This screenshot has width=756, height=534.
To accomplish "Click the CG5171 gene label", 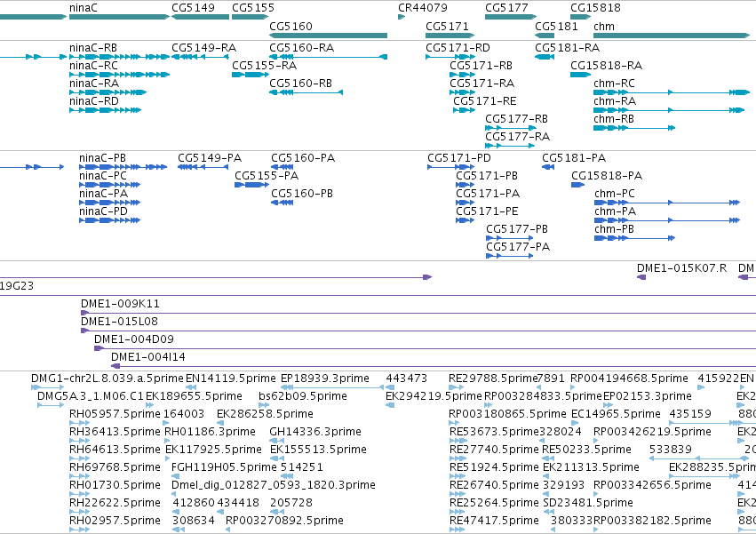I will (x=447, y=26).
